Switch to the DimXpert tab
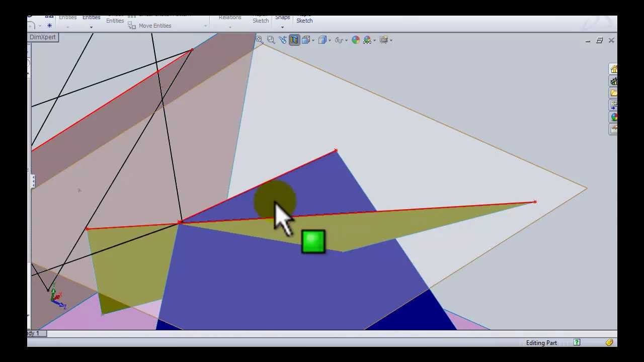This screenshot has height=362, width=644. [x=43, y=37]
